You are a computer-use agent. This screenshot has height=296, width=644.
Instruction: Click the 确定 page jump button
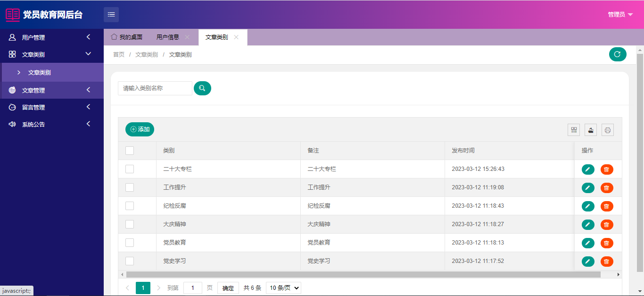click(x=228, y=288)
